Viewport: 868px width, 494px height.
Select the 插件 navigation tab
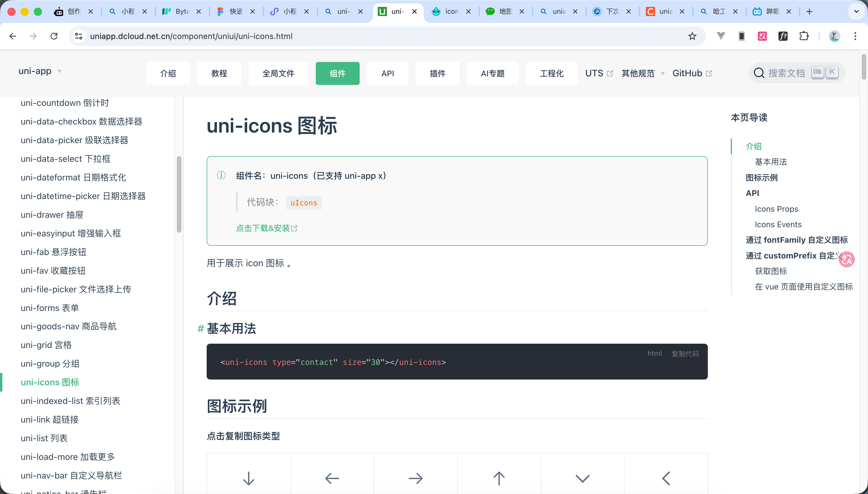tap(437, 73)
